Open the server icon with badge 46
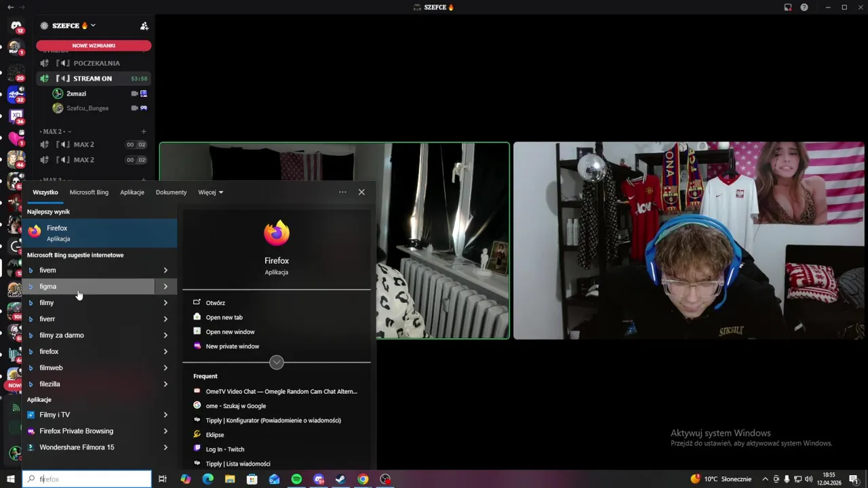868x488 pixels. click(15, 159)
